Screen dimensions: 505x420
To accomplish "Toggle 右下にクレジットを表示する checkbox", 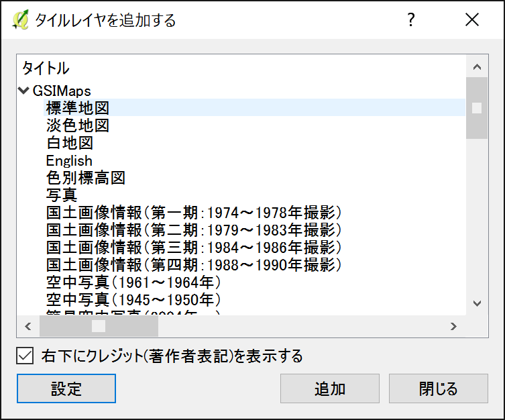I will [x=25, y=356].
